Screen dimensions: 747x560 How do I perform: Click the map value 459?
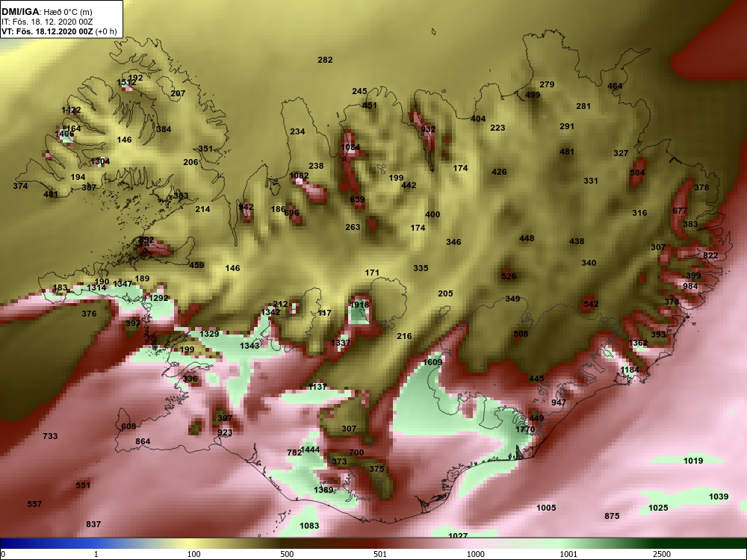click(x=196, y=265)
